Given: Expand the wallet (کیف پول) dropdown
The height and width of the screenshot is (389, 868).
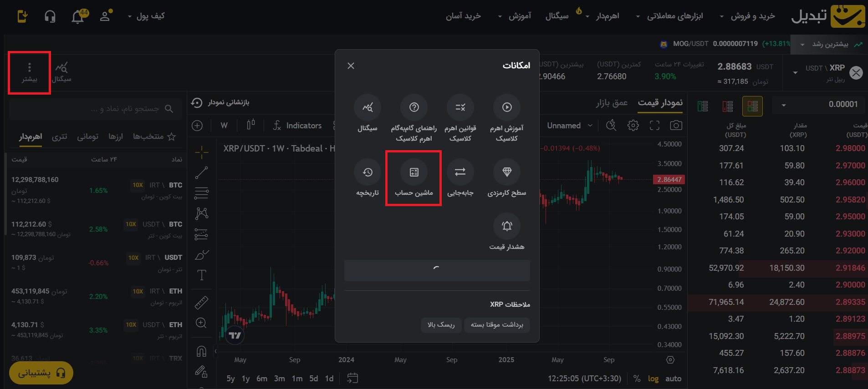Looking at the screenshot, I should [147, 16].
